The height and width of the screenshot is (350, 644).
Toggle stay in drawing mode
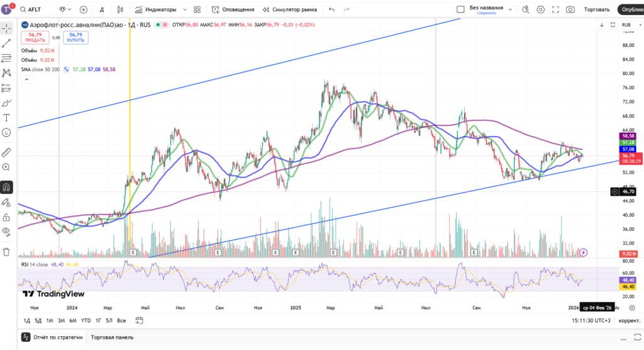(x=6, y=202)
